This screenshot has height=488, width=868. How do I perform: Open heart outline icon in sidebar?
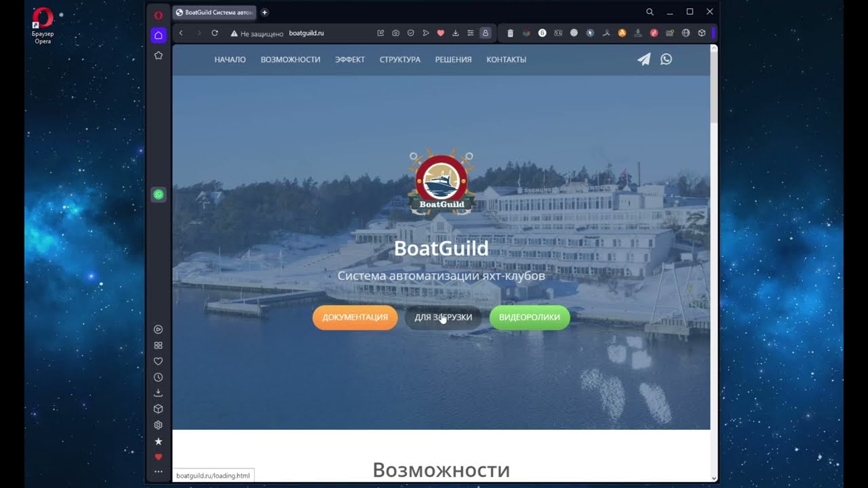coord(158,361)
